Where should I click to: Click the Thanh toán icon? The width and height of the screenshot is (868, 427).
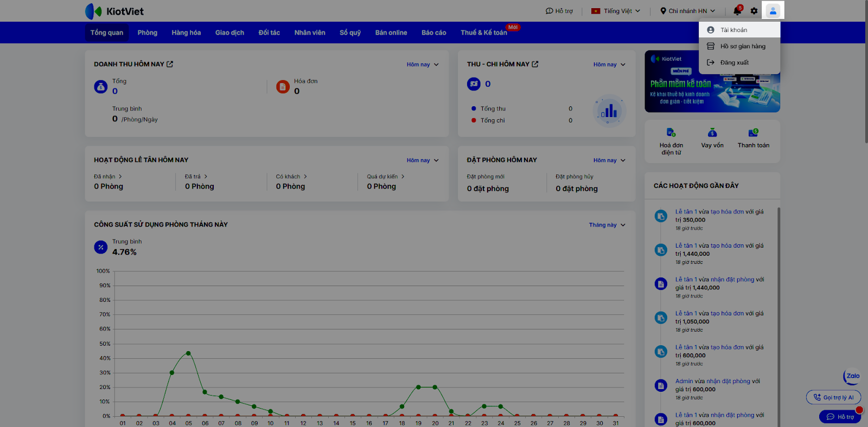[753, 133]
